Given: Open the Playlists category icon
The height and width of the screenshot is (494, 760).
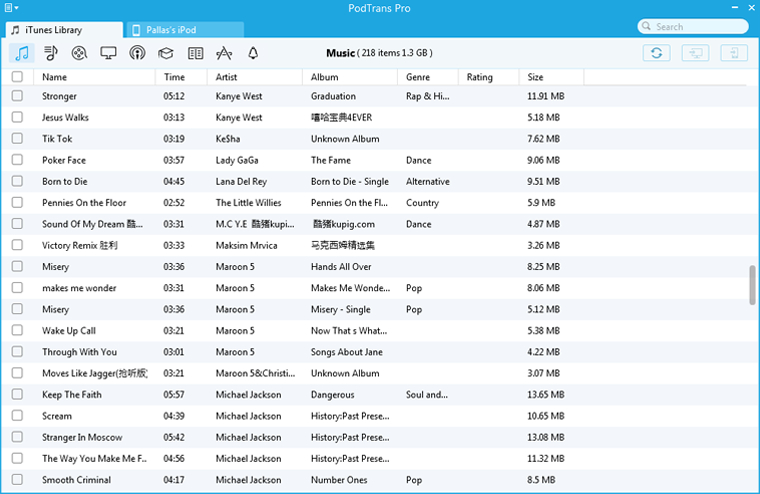Looking at the screenshot, I should (50, 53).
